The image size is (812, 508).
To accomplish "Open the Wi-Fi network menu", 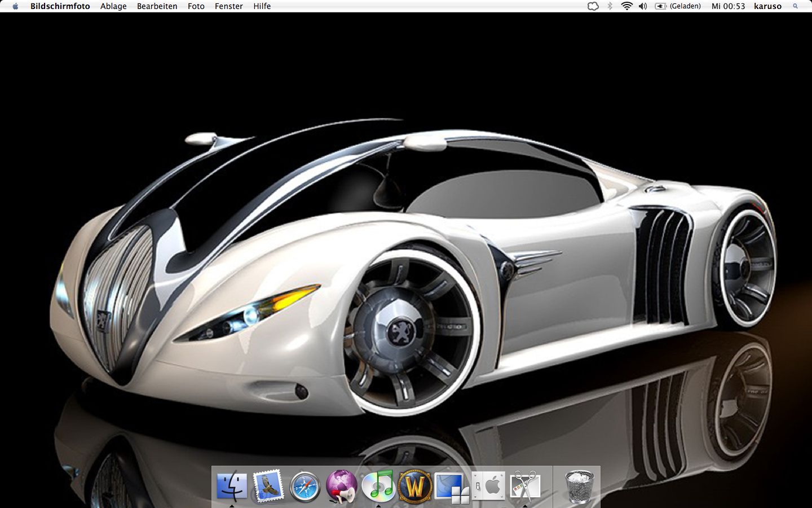I will (626, 6).
